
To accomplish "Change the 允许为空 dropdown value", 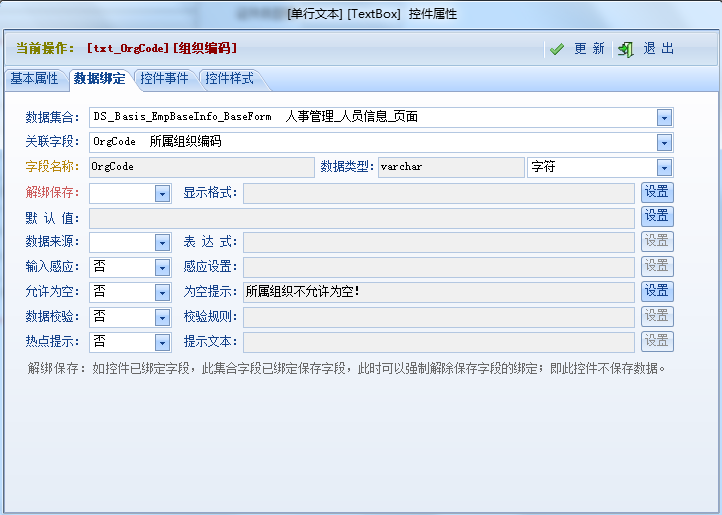I will pyautogui.click(x=163, y=292).
